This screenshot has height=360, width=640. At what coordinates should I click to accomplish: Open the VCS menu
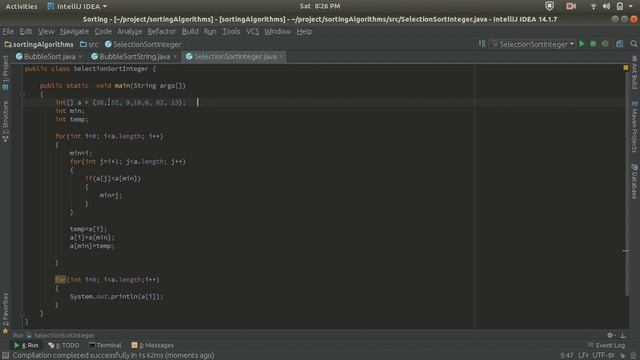(x=252, y=31)
